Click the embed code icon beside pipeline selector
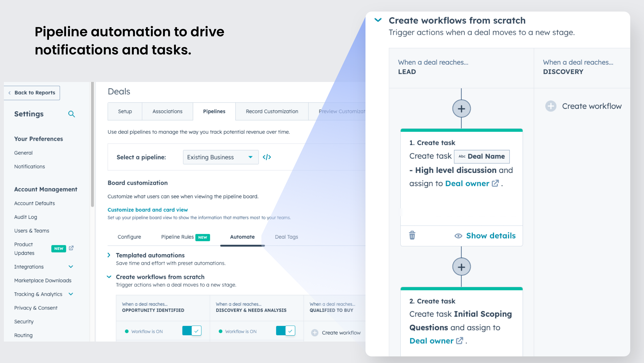The image size is (644, 363). 267,157
